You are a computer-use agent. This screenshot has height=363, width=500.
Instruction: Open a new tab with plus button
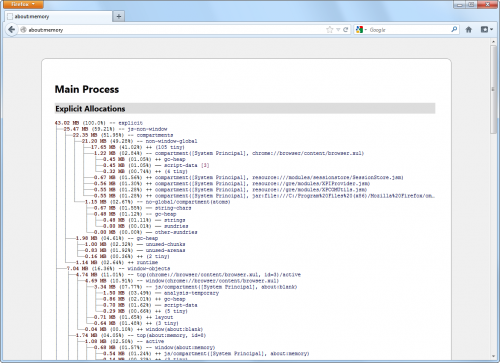point(119,16)
